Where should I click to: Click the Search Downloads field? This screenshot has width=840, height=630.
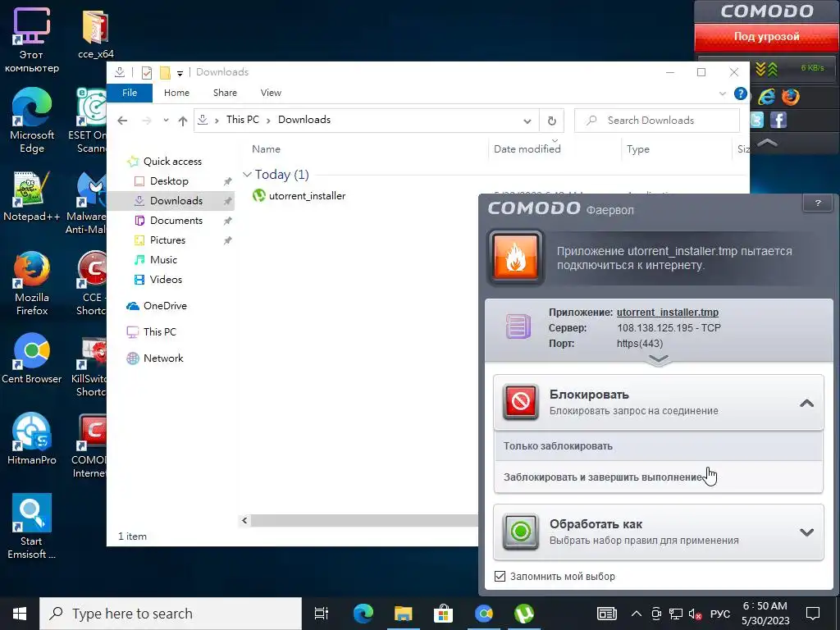pos(657,121)
